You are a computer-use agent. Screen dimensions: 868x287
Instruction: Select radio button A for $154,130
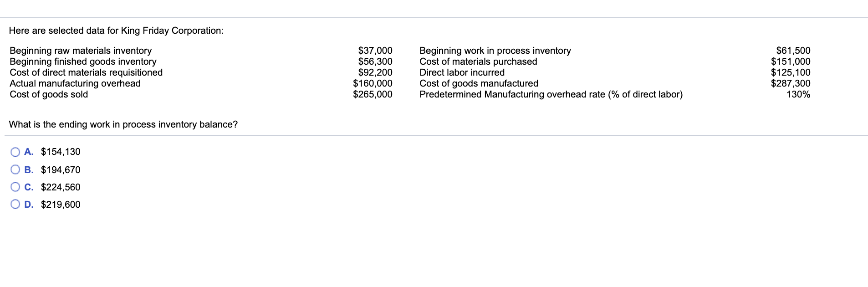pyautogui.click(x=15, y=152)
